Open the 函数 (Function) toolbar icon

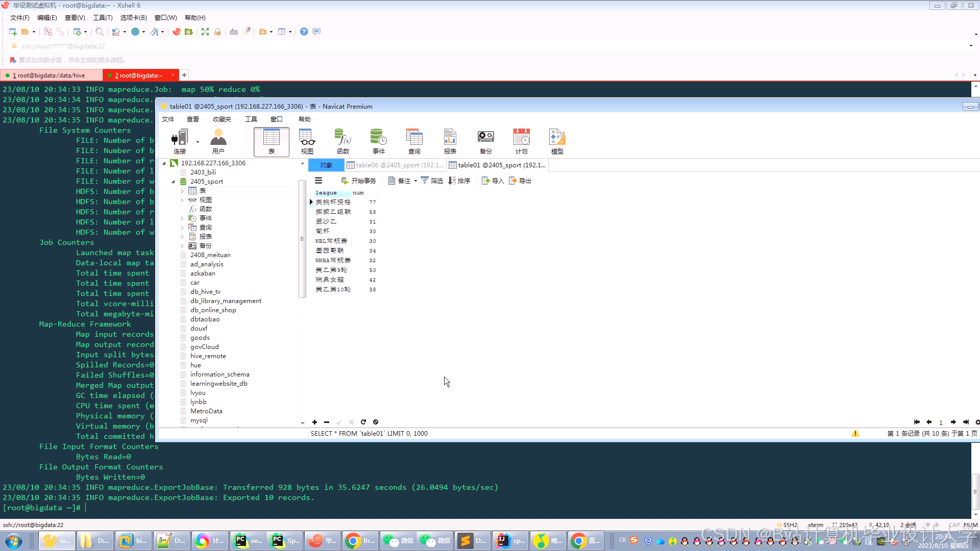tap(342, 141)
